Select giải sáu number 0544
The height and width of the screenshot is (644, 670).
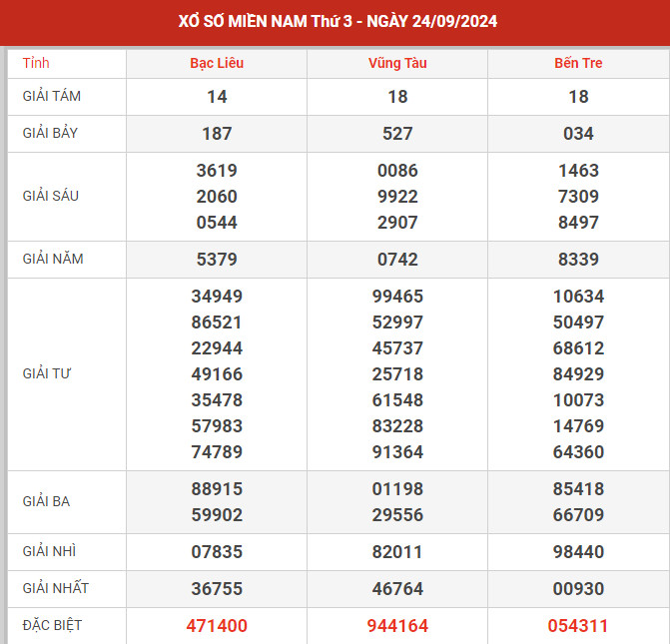[x=217, y=223]
